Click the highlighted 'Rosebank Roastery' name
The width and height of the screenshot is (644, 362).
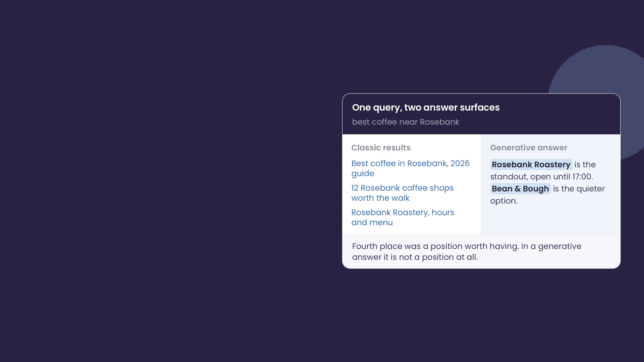(531, 164)
